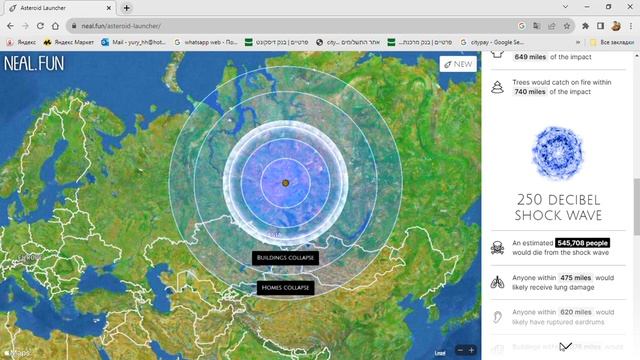
Task: Toggle the browser side panel
Action: (600, 26)
